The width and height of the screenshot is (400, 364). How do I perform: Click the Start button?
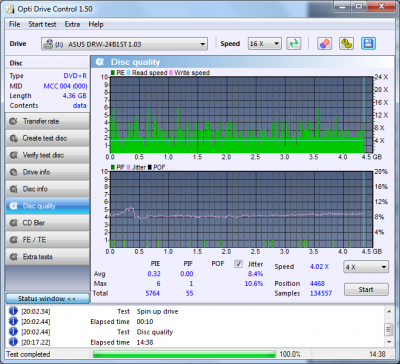click(x=366, y=289)
